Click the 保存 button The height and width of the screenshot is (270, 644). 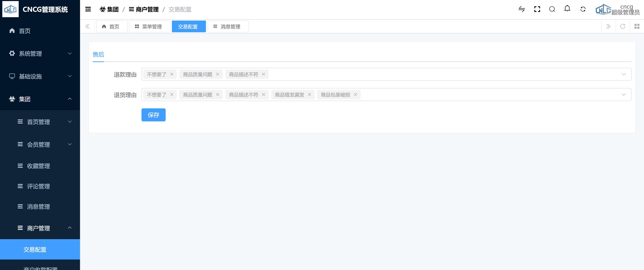pos(153,115)
